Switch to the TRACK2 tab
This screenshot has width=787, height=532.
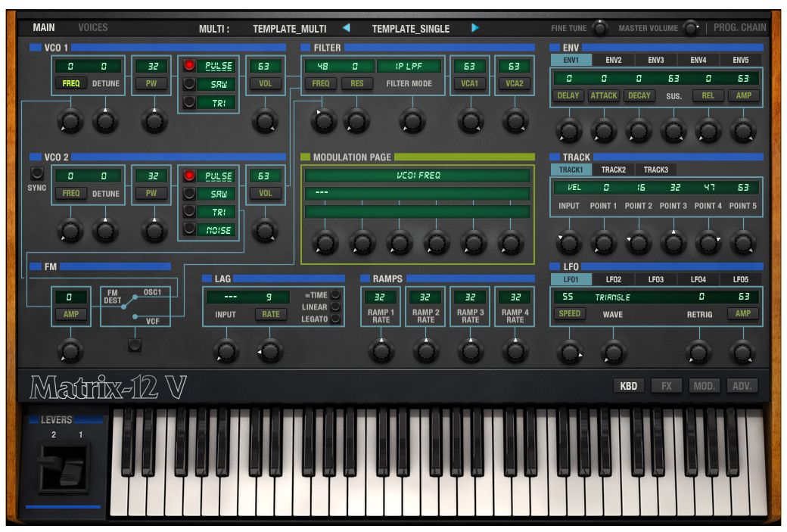point(614,170)
